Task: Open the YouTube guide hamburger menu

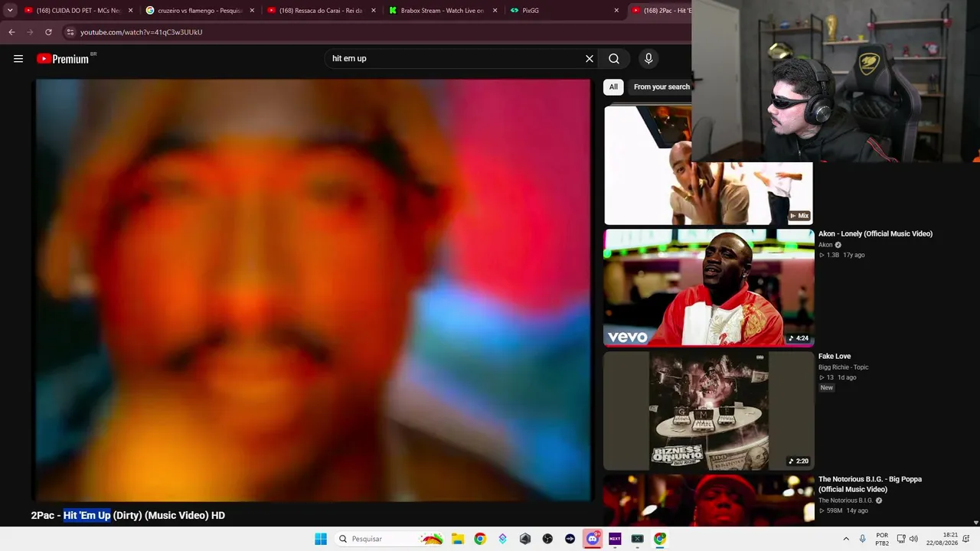Action: 18,59
